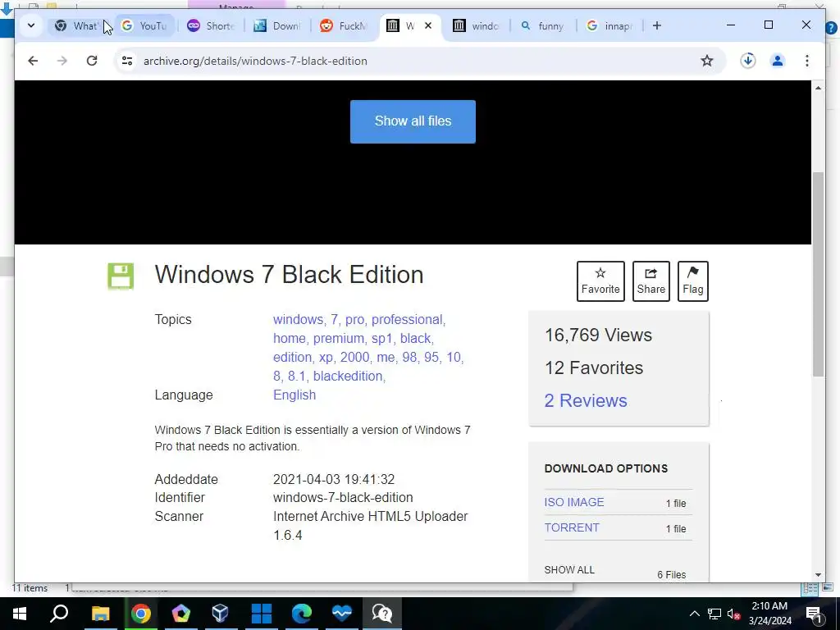Open Chrome downloads icon
The image size is (840, 630).
point(748,61)
